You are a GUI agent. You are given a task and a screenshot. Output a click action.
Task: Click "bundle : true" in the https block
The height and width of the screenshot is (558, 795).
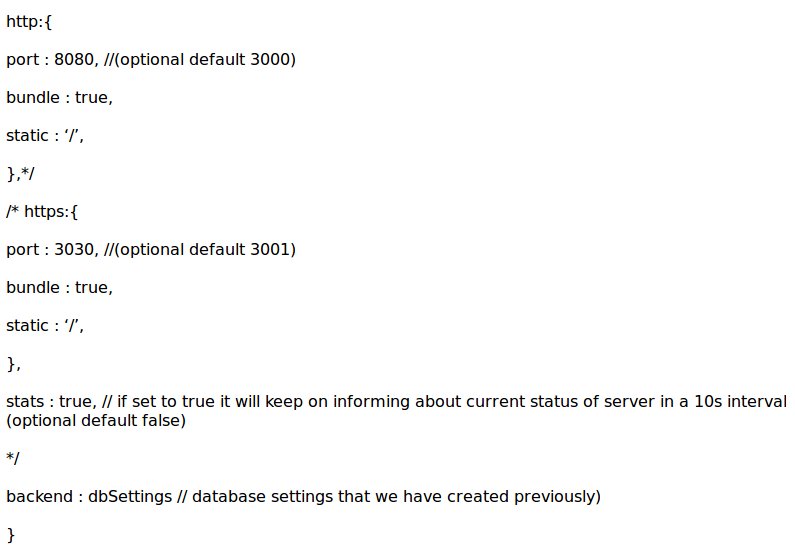(x=59, y=287)
